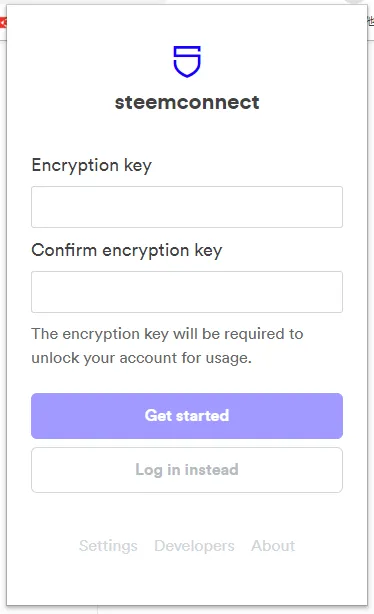374x614 pixels.
Task: Open the About footer link
Action: click(x=273, y=545)
